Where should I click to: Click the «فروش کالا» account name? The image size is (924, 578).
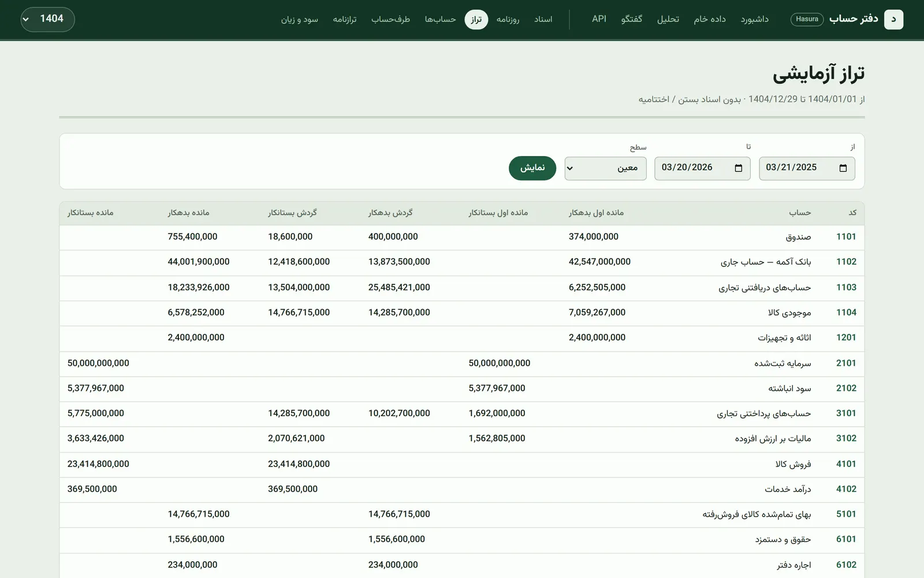point(793,464)
